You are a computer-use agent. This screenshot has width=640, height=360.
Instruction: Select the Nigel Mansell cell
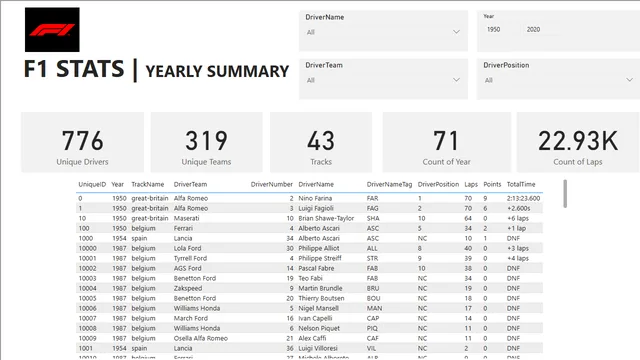[x=318, y=308]
